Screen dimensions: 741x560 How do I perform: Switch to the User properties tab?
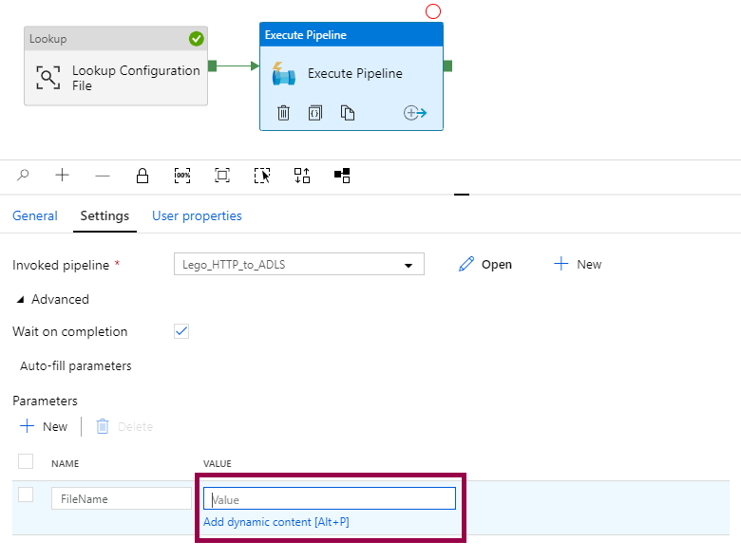tap(197, 215)
